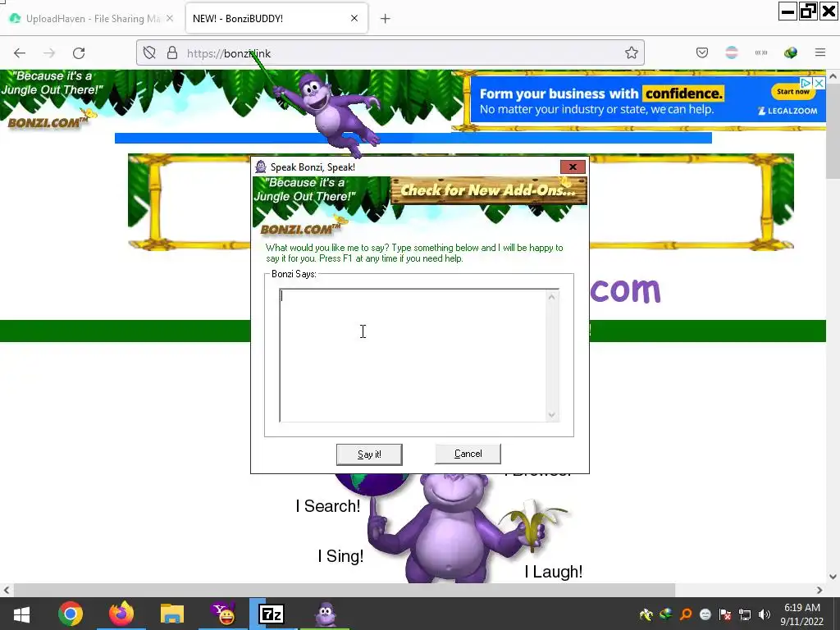
Task: Click the I Laugh! text
Action: coord(554,572)
